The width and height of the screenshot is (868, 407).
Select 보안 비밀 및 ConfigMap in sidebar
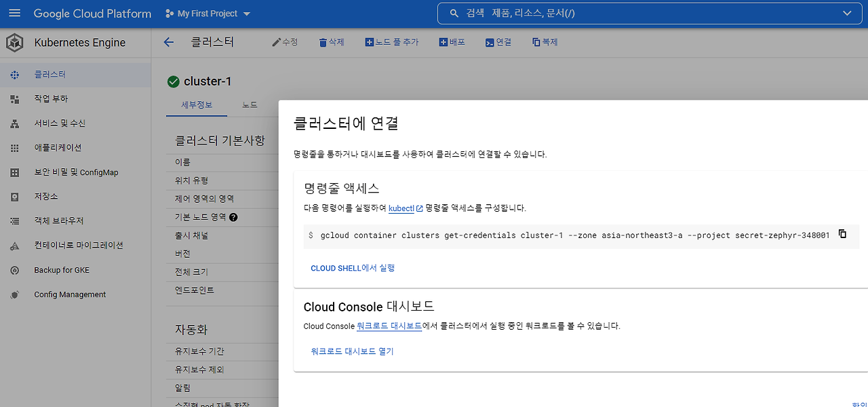coord(75,172)
